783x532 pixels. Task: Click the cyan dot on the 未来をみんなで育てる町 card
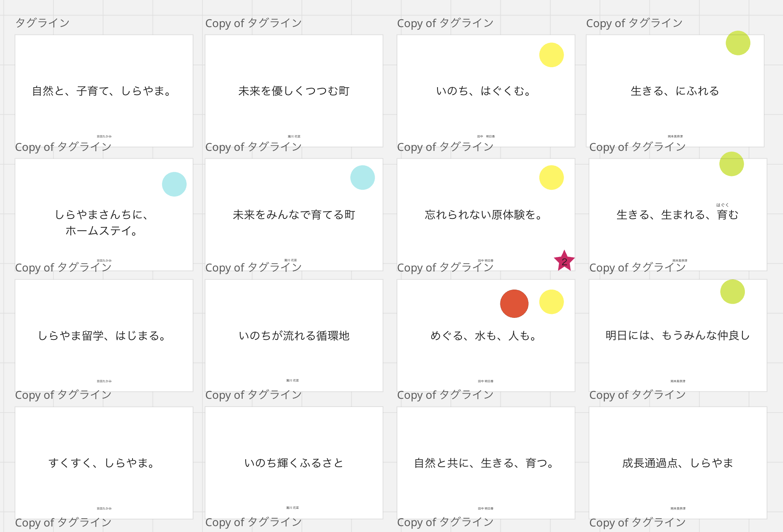pyautogui.click(x=362, y=178)
